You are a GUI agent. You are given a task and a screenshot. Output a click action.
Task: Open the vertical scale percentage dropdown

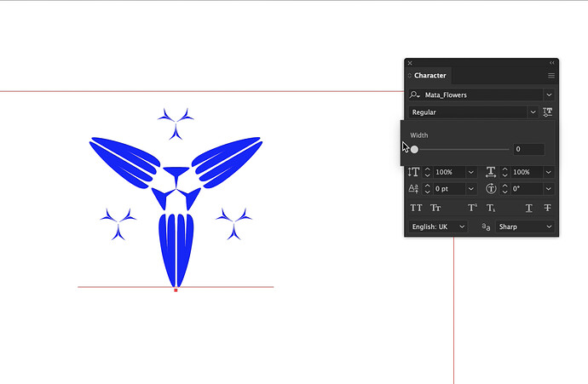tap(471, 172)
